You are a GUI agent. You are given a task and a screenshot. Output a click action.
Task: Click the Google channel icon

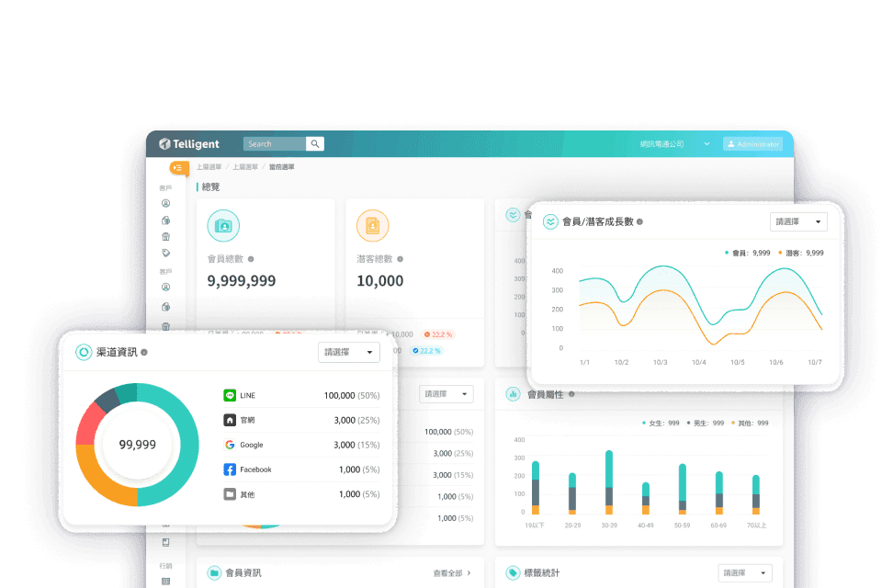[229, 445]
